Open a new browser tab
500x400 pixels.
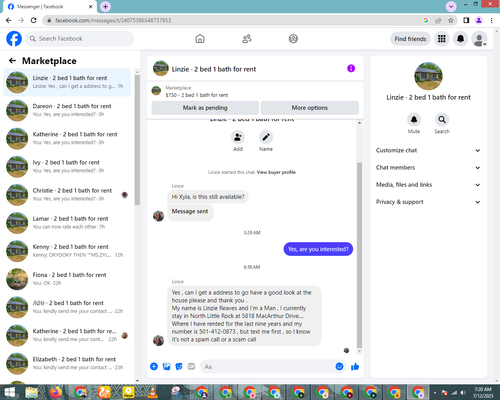[105, 6]
